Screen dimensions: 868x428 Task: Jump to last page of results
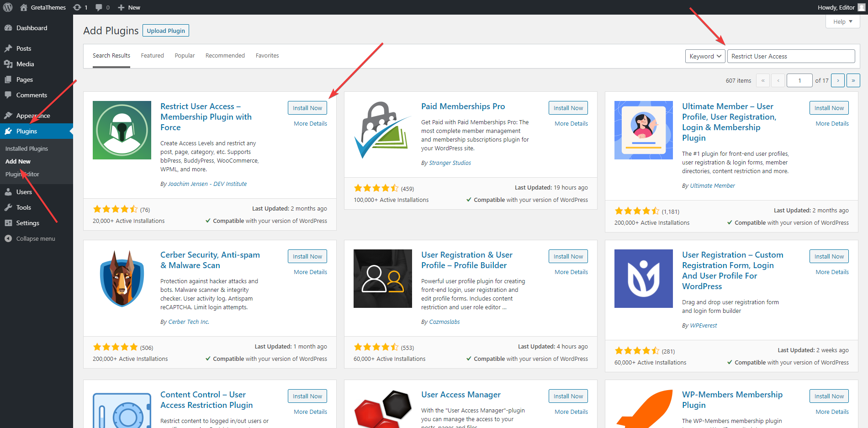853,80
